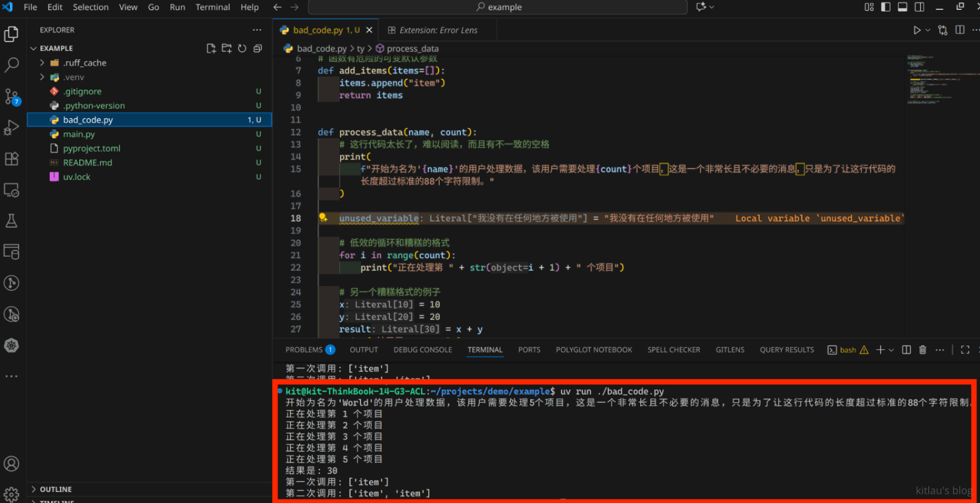Viewport: 980px width, 503px height.
Task: Toggle the primary side bar layout
Action: coord(886,7)
